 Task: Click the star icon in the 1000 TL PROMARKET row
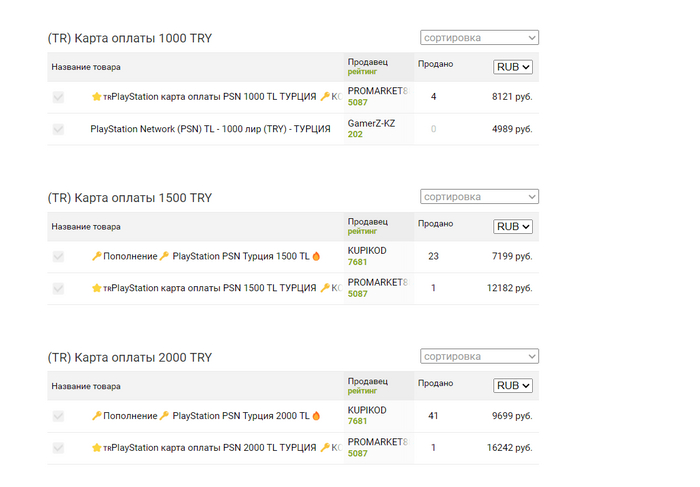pyautogui.click(x=97, y=97)
